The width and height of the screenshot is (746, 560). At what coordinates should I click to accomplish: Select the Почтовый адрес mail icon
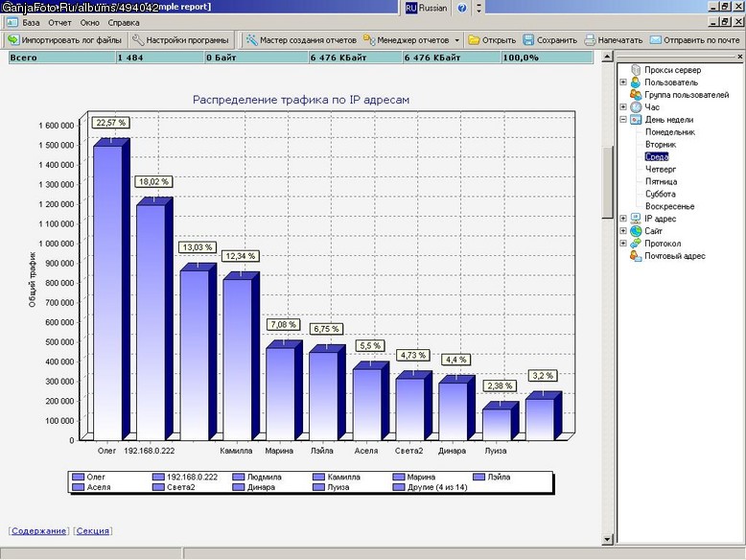(x=636, y=255)
